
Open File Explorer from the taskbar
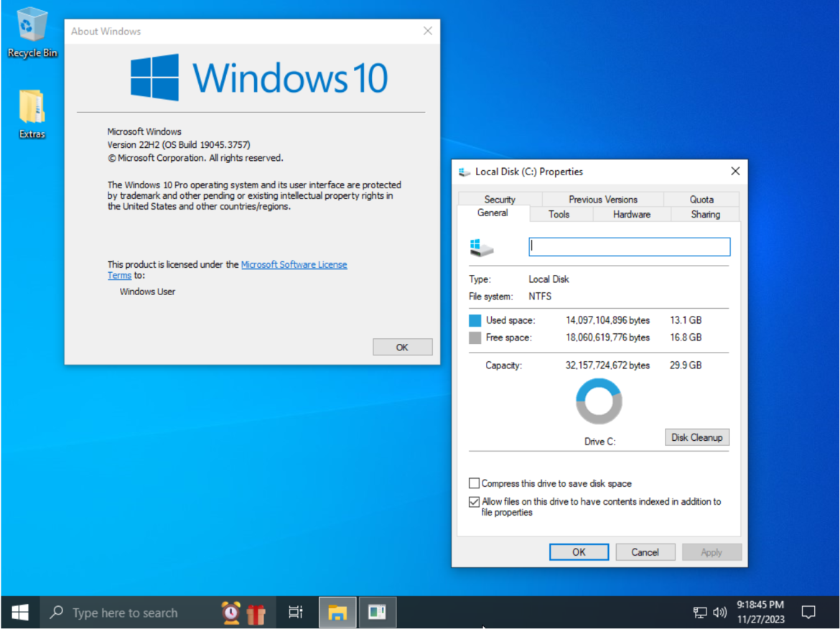tap(337, 612)
